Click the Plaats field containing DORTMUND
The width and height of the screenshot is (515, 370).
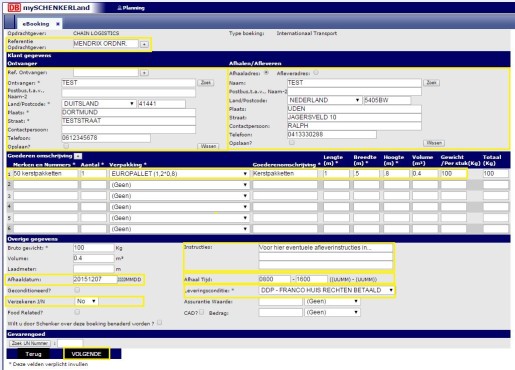[128, 112]
